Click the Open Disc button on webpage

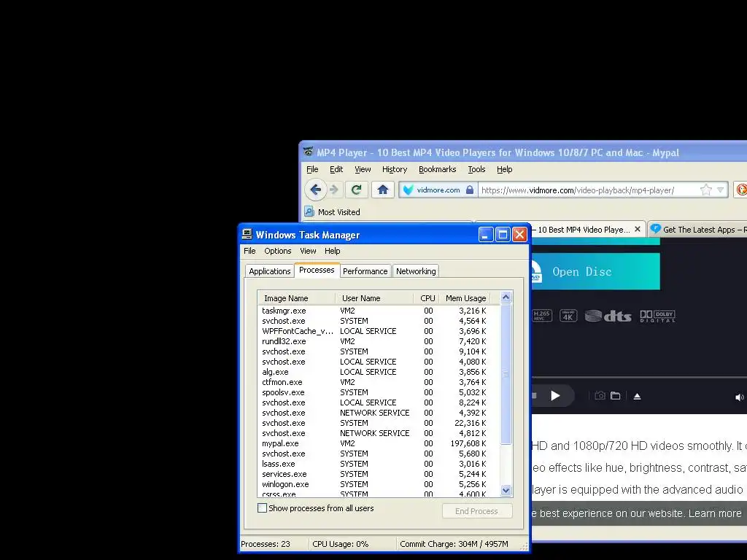[x=595, y=271]
